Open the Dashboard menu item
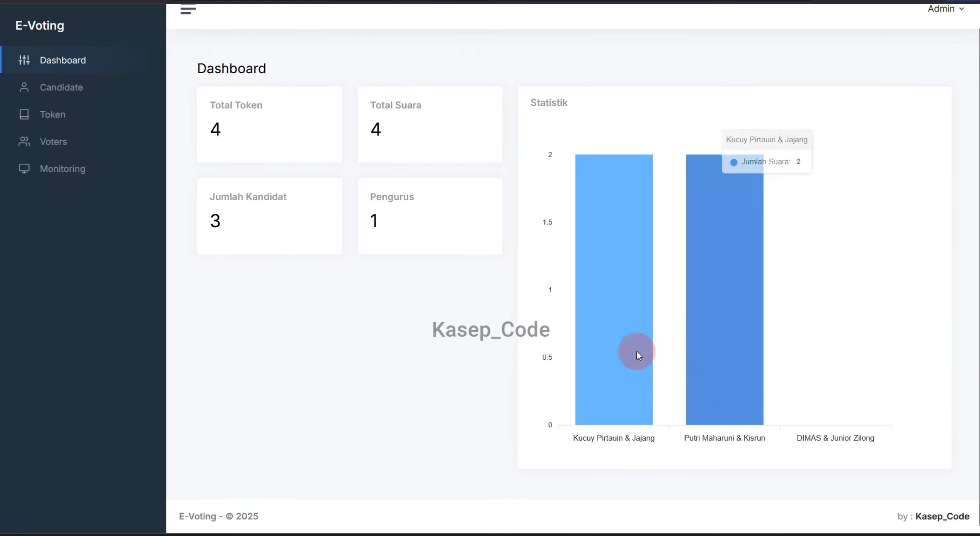The image size is (980, 536). point(83,60)
